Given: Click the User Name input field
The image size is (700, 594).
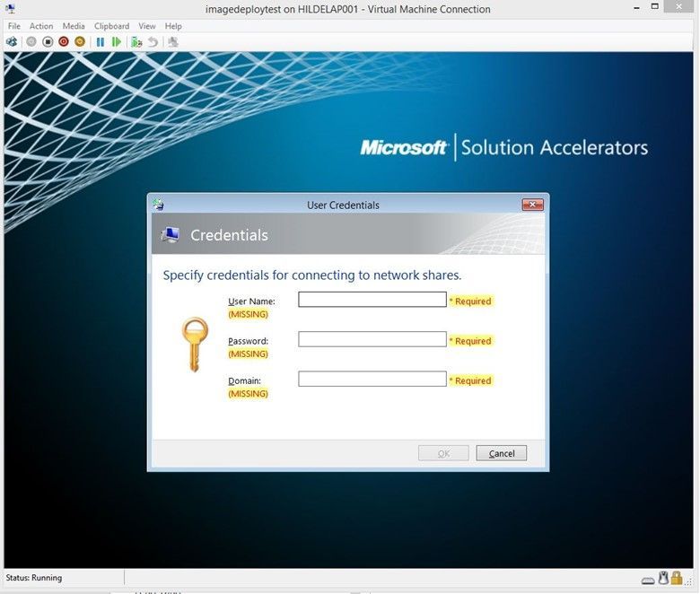Looking at the screenshot, I should (372, 300).
